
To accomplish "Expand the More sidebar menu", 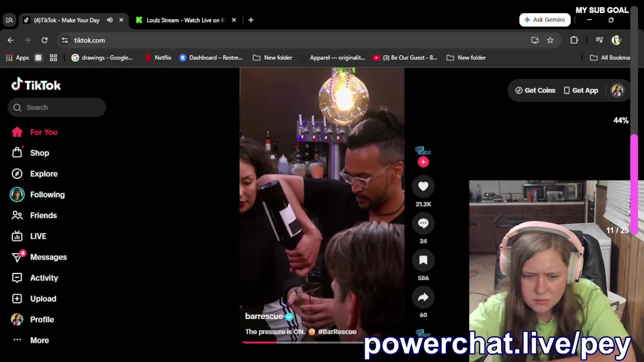I will [x=30, y=340].
